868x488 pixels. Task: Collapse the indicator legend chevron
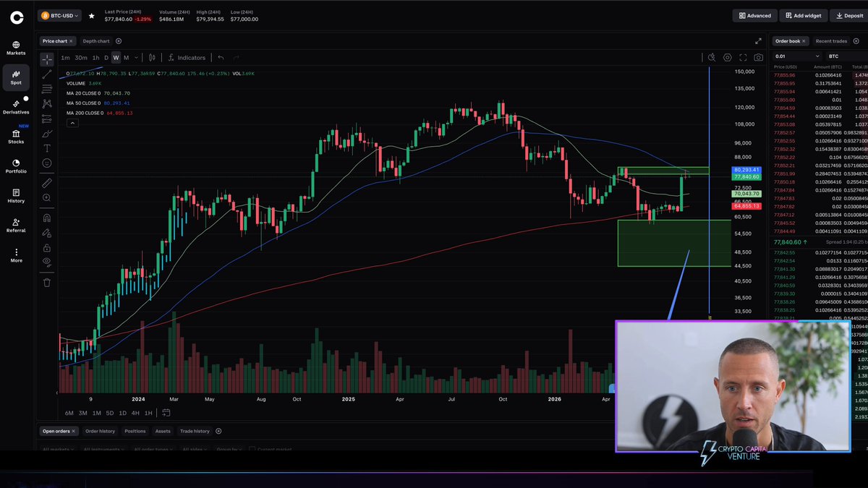[72, 124]
